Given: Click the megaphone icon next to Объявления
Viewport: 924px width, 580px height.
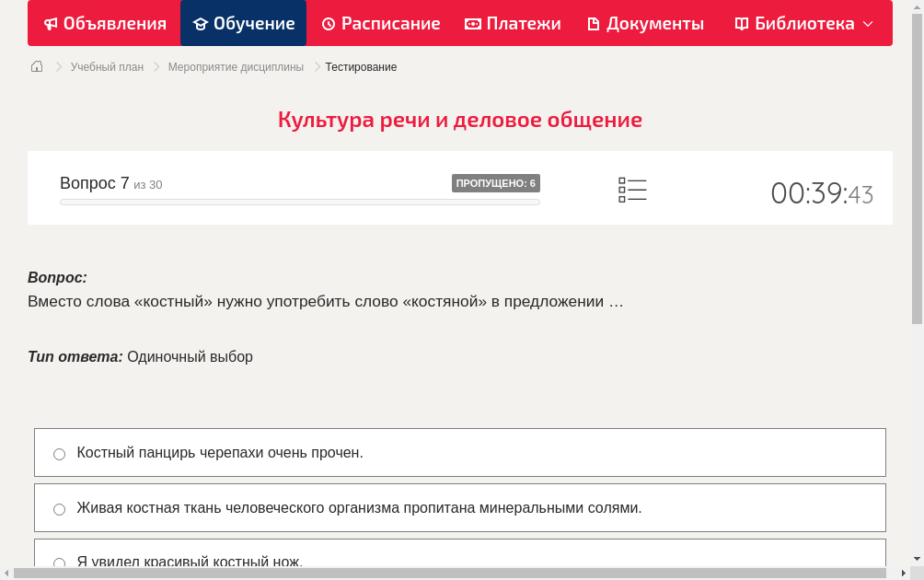Looking at the screenshot, I should pos(52,23).
